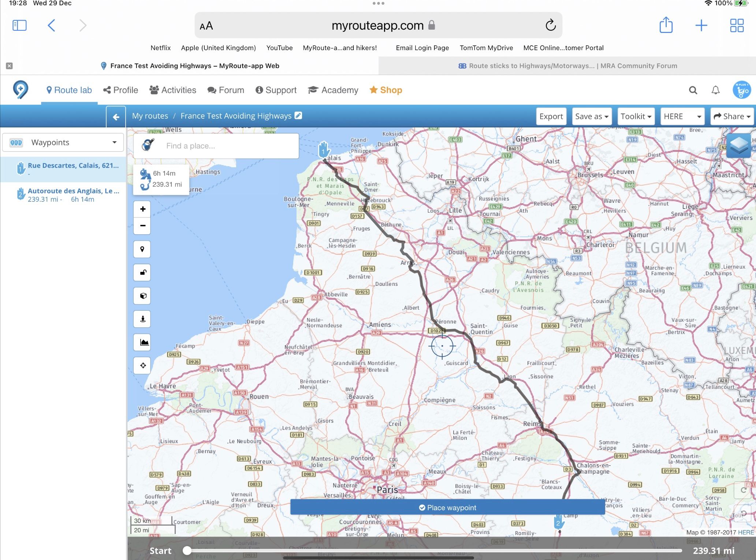The width and height of the screenshot is (756, 560).
Task: Collapse sidebar with the back arrow button
Action: [x=116, y=117]
